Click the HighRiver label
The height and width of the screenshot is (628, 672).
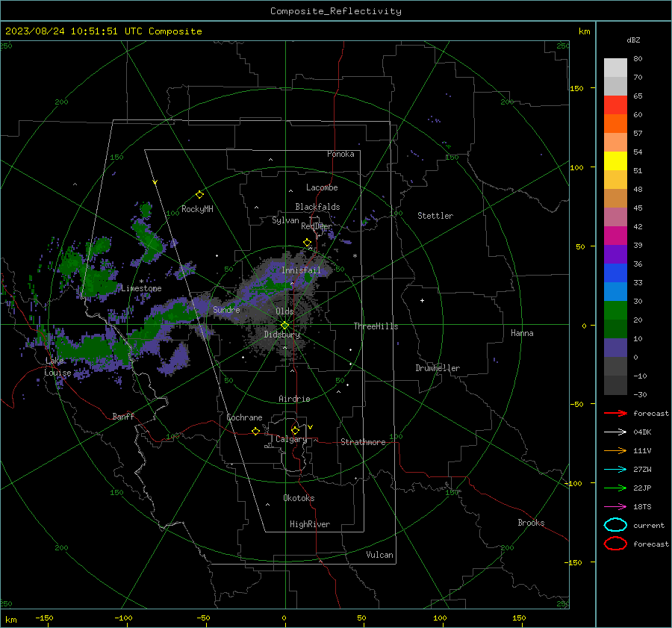310,524
